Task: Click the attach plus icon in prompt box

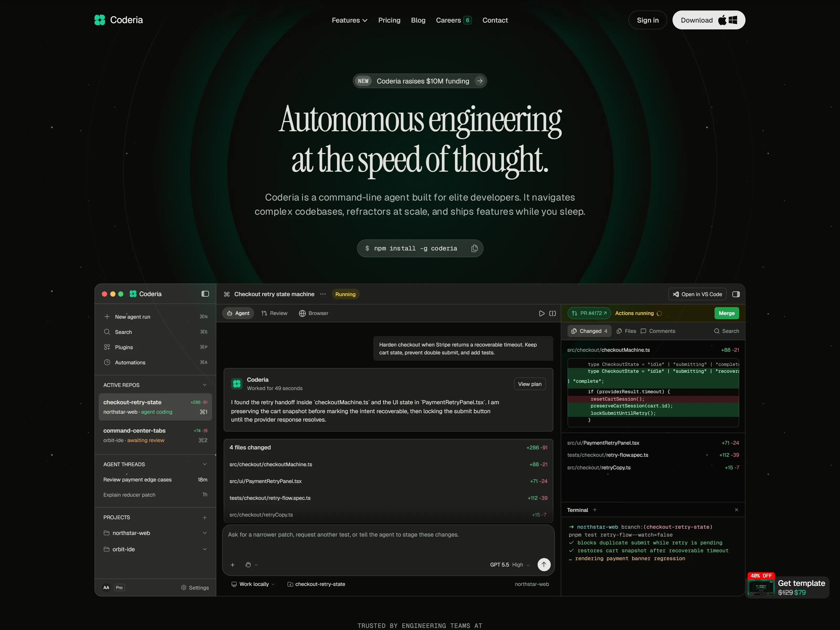Action: tap(232, 565)
